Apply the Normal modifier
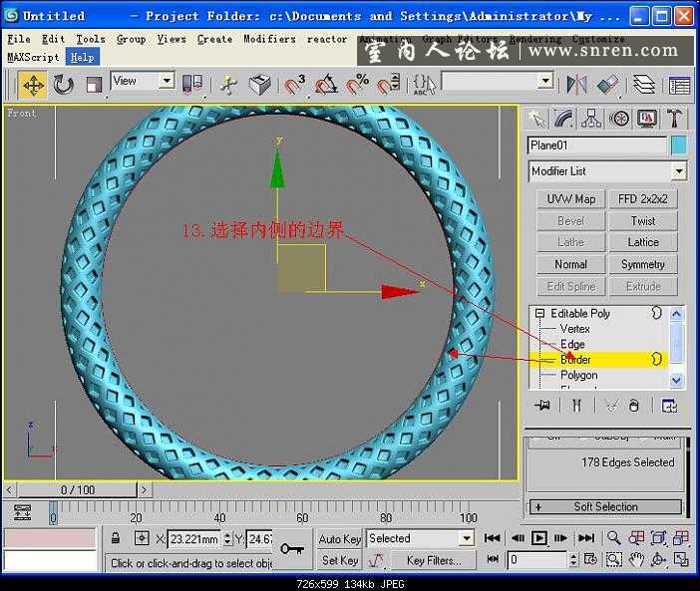Viewport: 700px width, 591px height. (571, 264)
